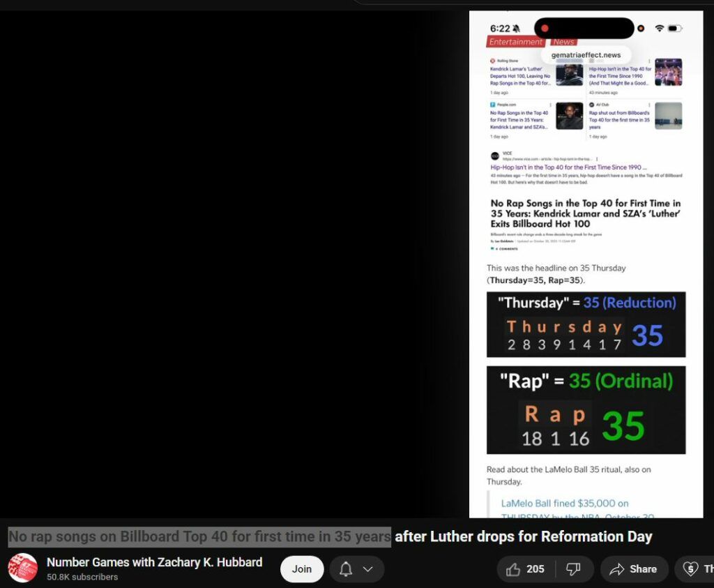Like the video with 205 likes
Viewport: 714px width, 588px height.
coord(525,569)
